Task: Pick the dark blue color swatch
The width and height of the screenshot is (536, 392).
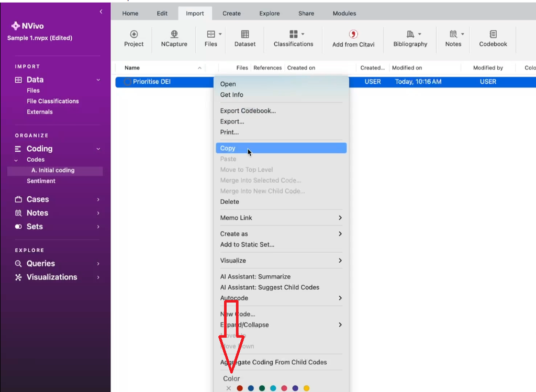Action: 251,388
